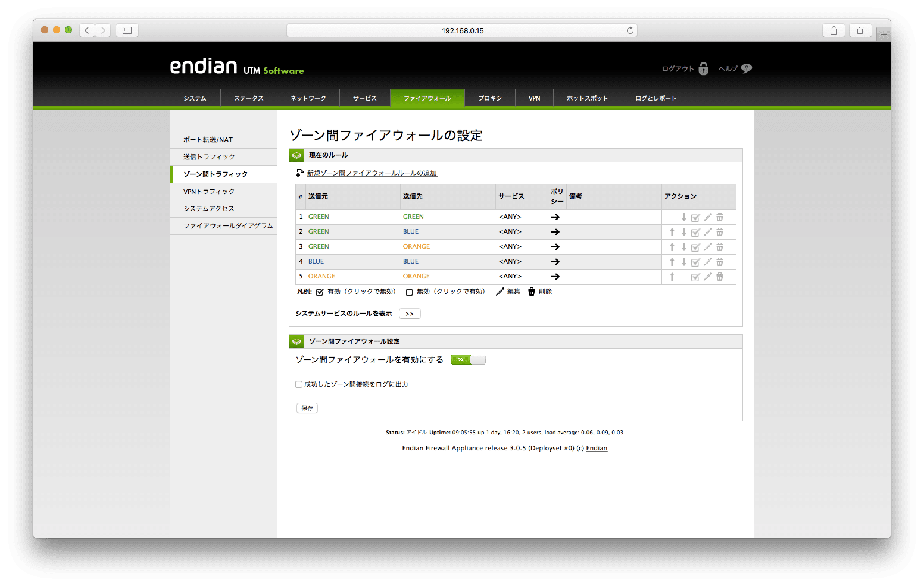This screenshot has width=924, height=586.
Task: Follow the Endian footer link
Action: [x=597, y=449]
